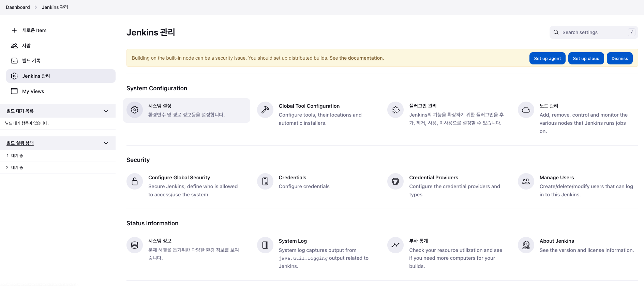
Task: Click the Credential Providers icon
Action: coord(395,181)
